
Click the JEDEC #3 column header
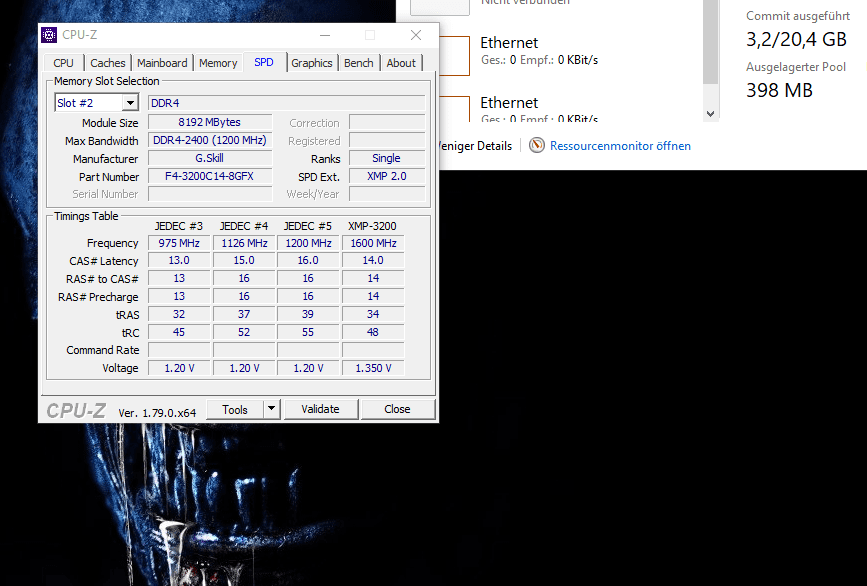click(179, 226)
